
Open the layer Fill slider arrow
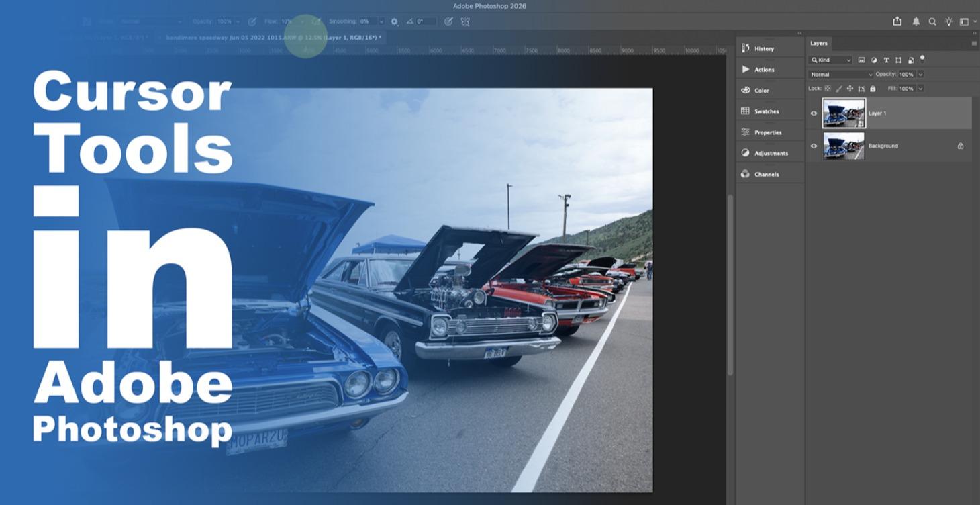920,89
